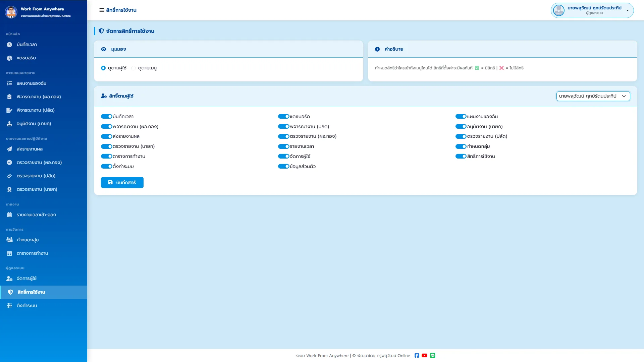This screenshot has height=362, width=644.
Task: Click the pie chart icon beside แดชบอร์ด
Action: pyautogui.click(x=9, y=58)
